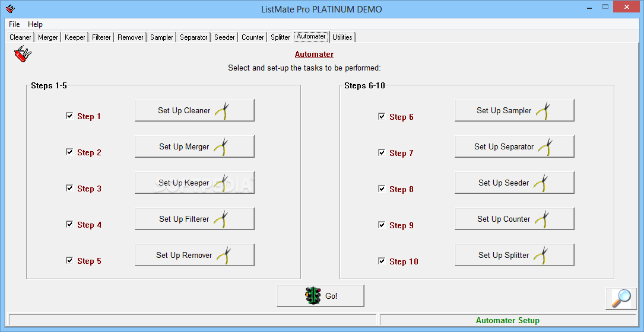Toggle the Step 9 checkbox
Image resolution: width=644 pixels, height=332 pixels.
[x=382, y=225]
